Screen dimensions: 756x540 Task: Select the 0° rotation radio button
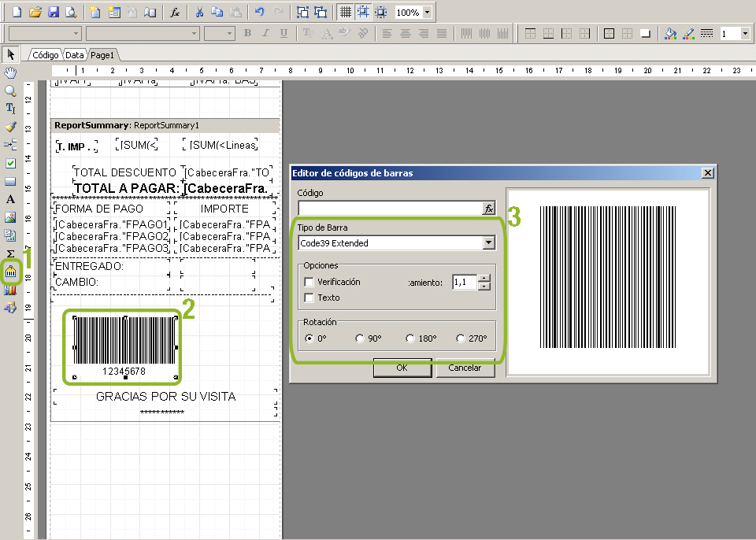(309, 338)
